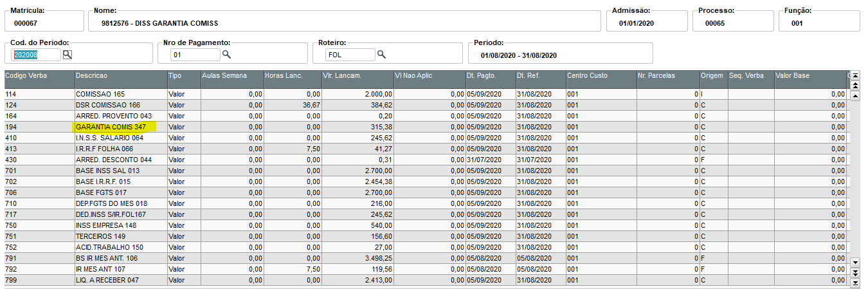Select the DSR COMISSAO 166 row
This screenshot has width=868, height=289.
click(x=426, y=105)
